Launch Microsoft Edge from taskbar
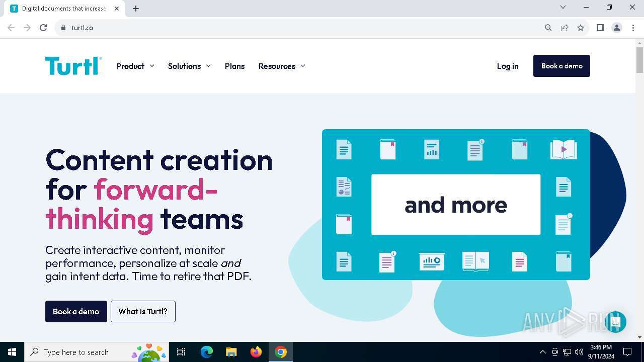Screen dimensions: 644x362 pyautogui.click(x=207, y=352)
